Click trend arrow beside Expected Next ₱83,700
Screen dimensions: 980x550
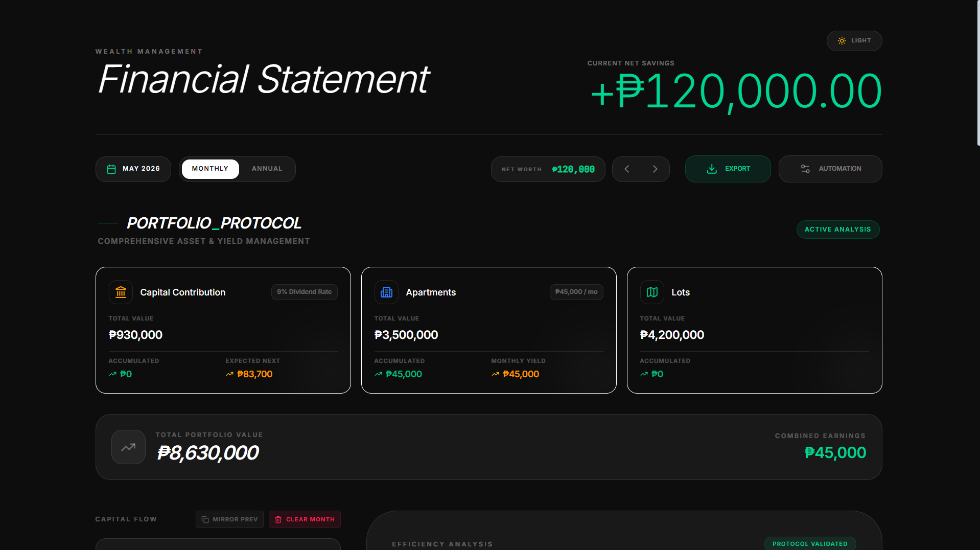click(230, 374)
